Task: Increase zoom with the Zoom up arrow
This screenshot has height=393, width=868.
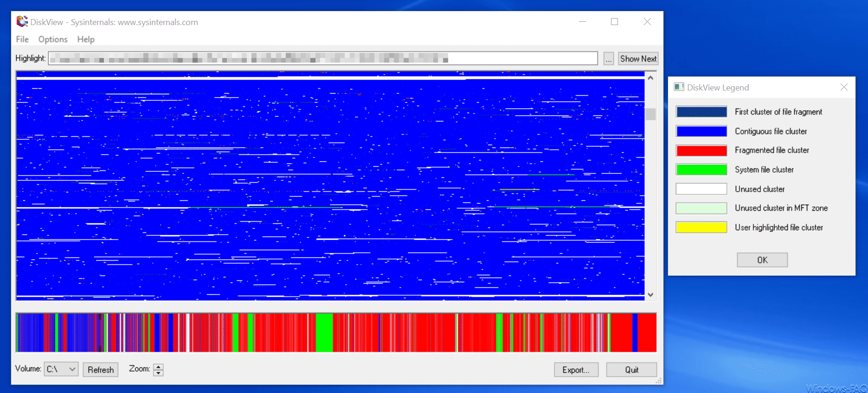Action: 159,367
